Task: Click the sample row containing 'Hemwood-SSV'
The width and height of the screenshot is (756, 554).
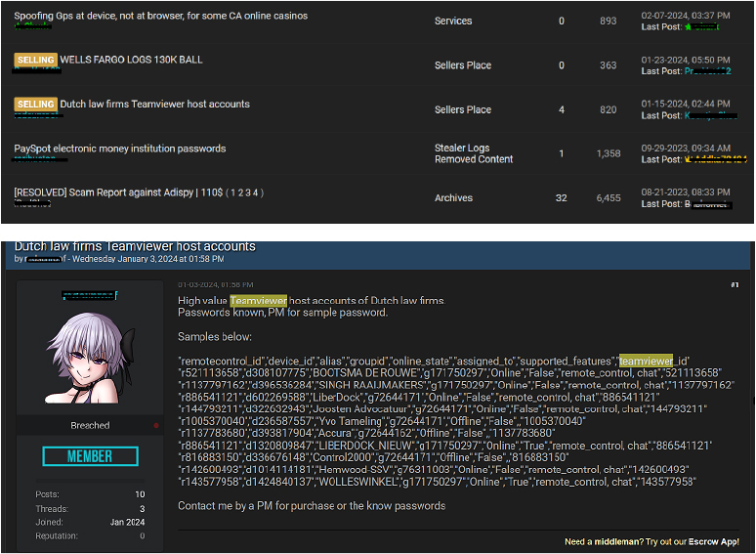Action: pyautogui.click(x=434, y=470)
